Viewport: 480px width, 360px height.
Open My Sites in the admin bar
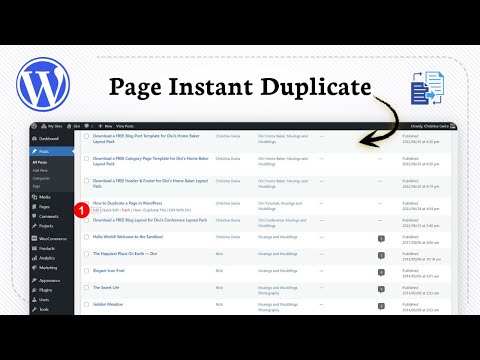pyautogui.click(x=52, y=126)
